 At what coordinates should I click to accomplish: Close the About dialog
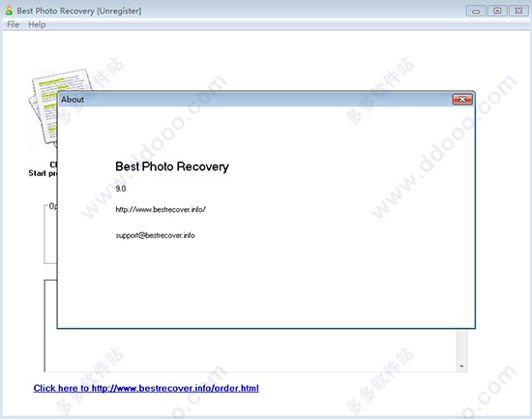pyautogui.click(x=462, y=99)
